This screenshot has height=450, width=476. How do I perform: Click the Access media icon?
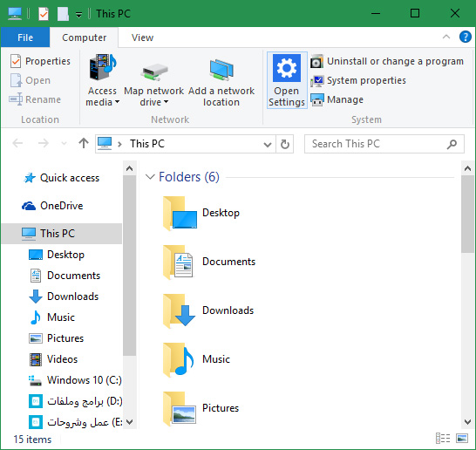coord(102,67)
